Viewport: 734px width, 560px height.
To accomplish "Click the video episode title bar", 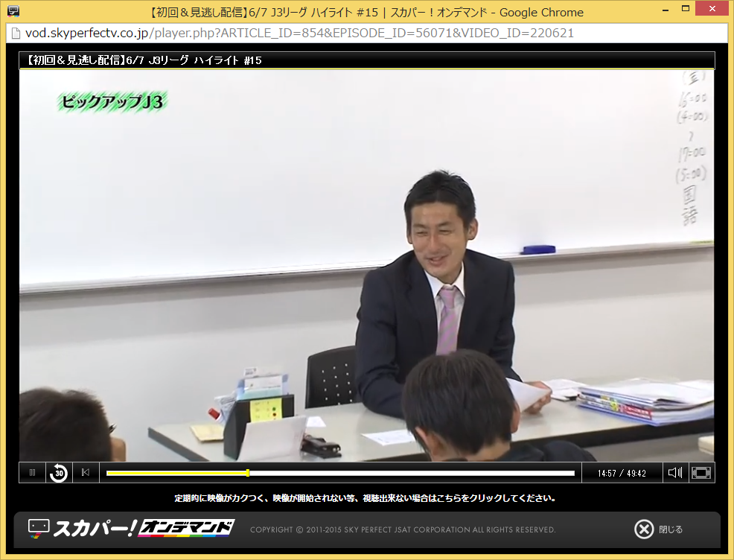I will point(366,60).
